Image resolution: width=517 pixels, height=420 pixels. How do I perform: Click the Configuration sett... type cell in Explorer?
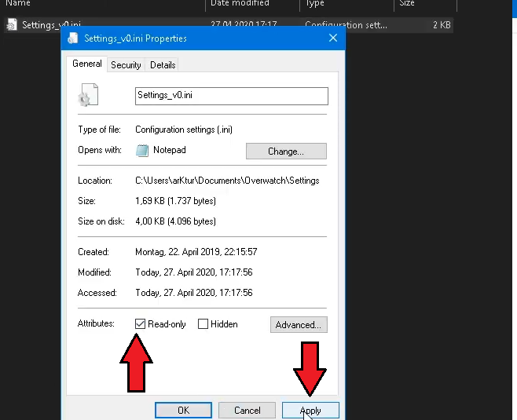click(x=346, y=25)
